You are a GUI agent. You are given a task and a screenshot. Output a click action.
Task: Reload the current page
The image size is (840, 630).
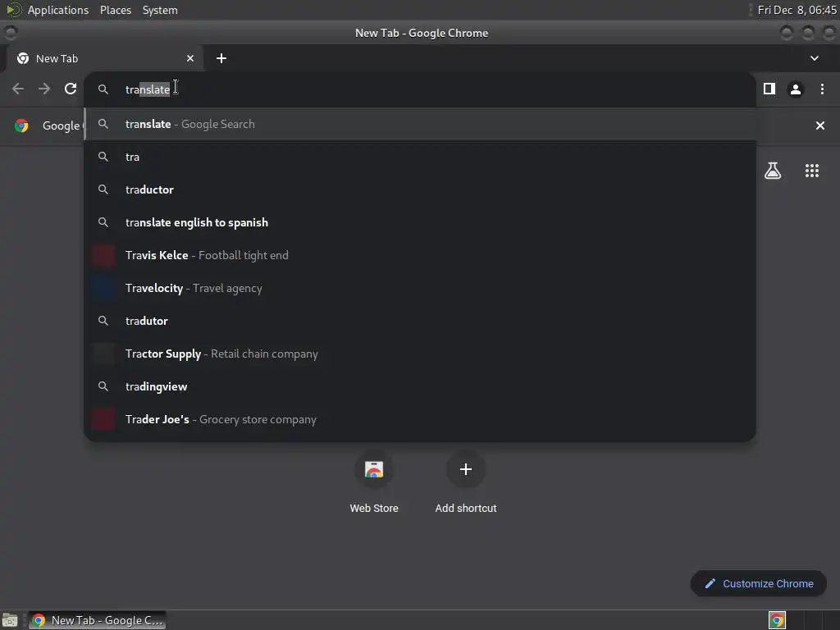point(71,89)
